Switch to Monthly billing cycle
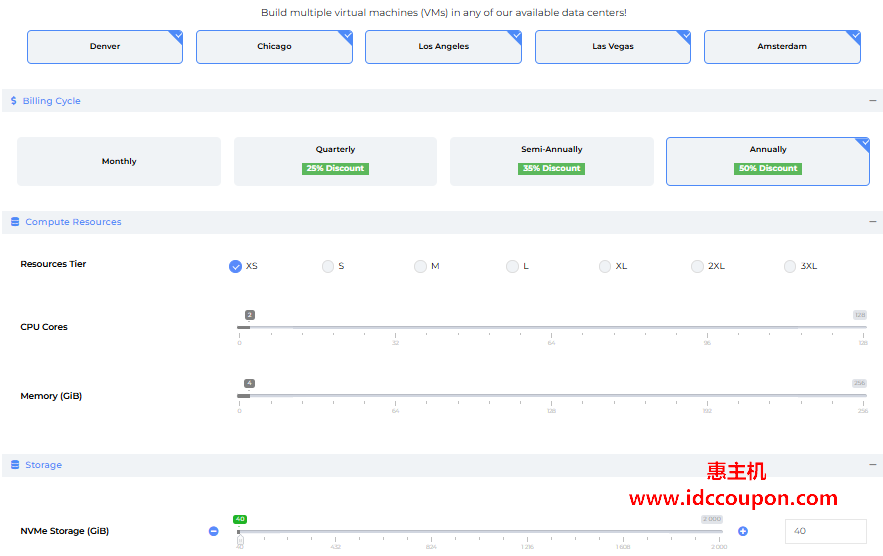The image size is (883, 556). 119,161
